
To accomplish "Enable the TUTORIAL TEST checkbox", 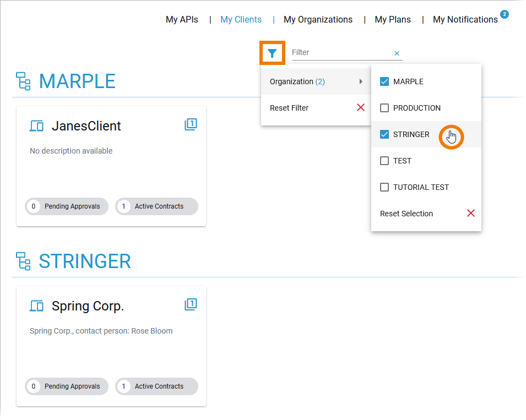I will [x=384, y=187].
